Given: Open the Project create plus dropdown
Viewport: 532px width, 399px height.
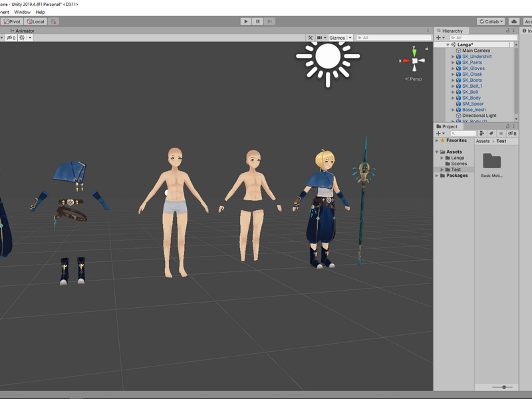Looking at the screenshot, I should (x=440, y=134).
